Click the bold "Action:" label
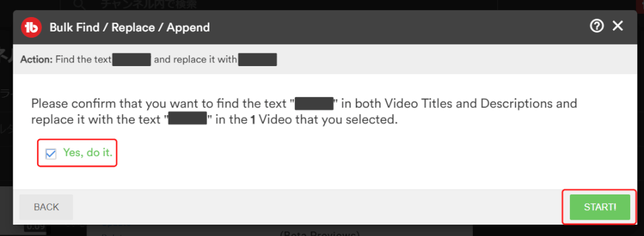 [x=36, y=60]
